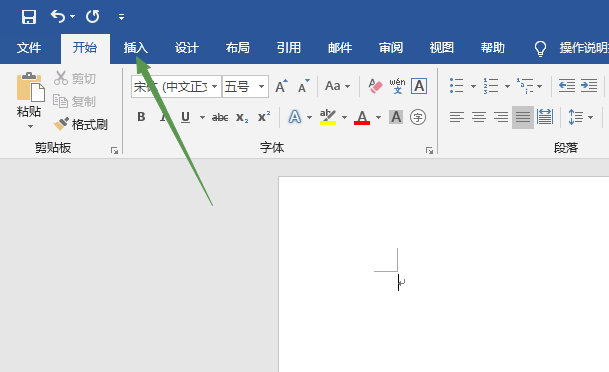Open the font size 五号 dropdown

261,86
